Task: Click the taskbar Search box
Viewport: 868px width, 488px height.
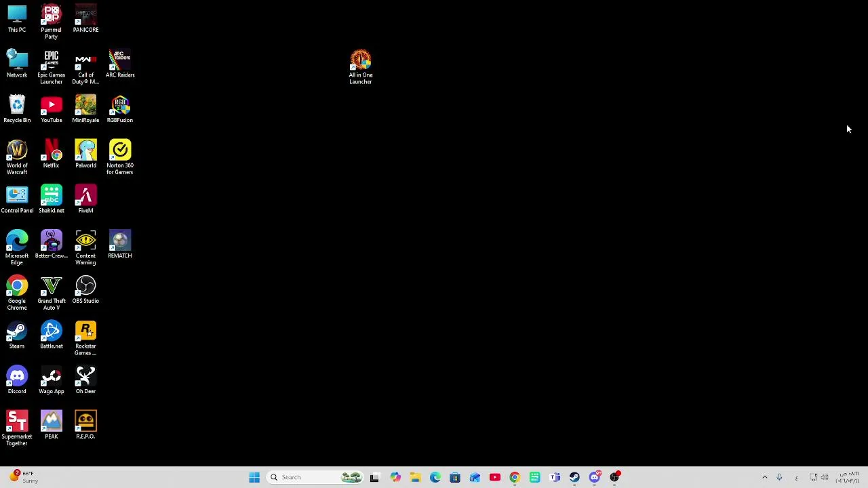Action: pos(316,477)
